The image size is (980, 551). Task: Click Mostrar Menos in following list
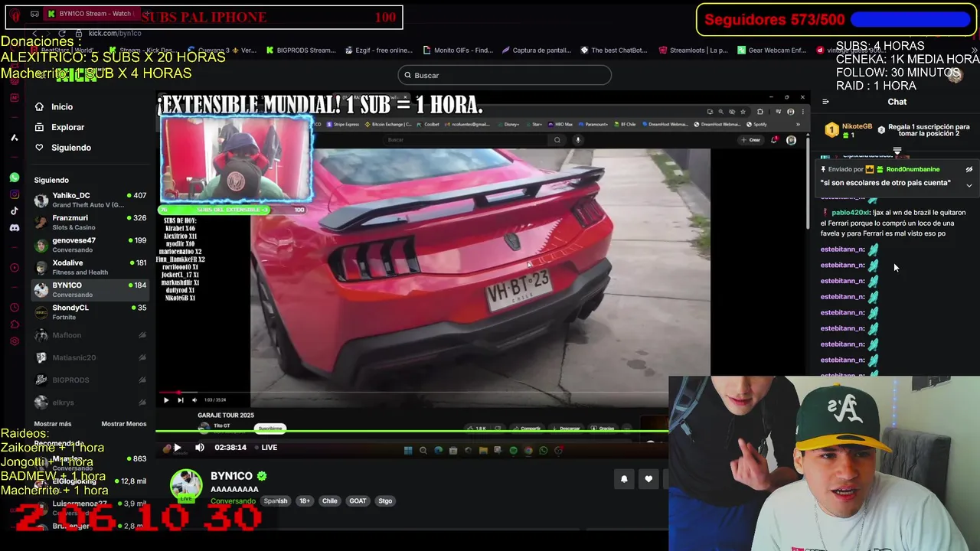[123, 424]
